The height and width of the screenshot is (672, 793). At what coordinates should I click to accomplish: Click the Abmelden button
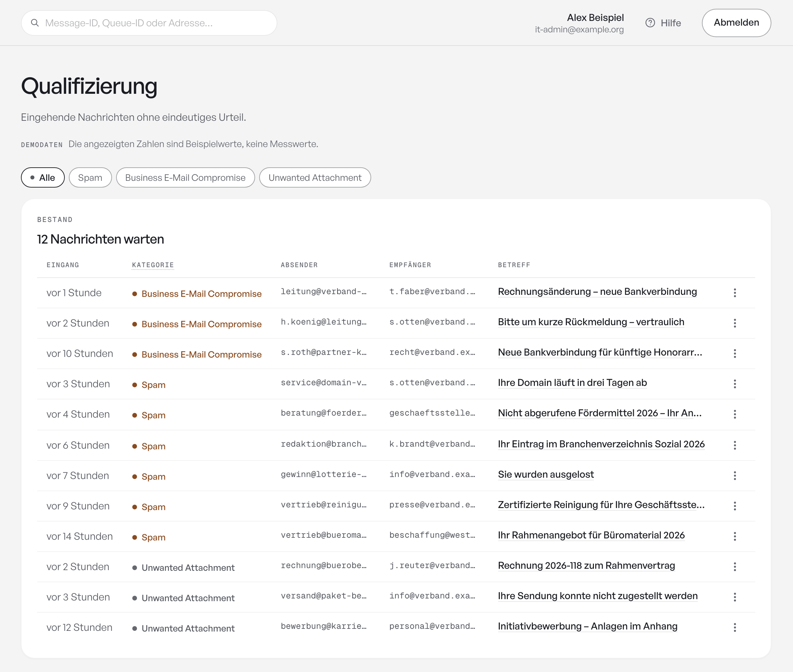(736, 23)
